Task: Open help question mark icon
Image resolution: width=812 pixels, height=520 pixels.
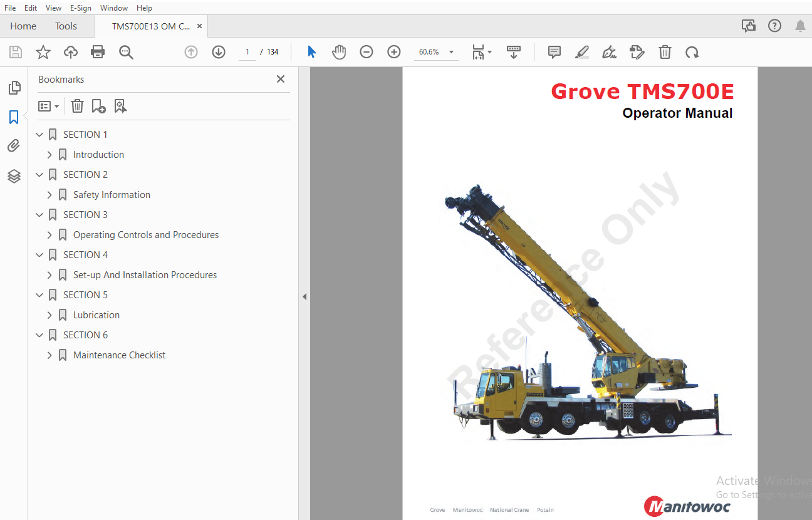Action: 775,26
